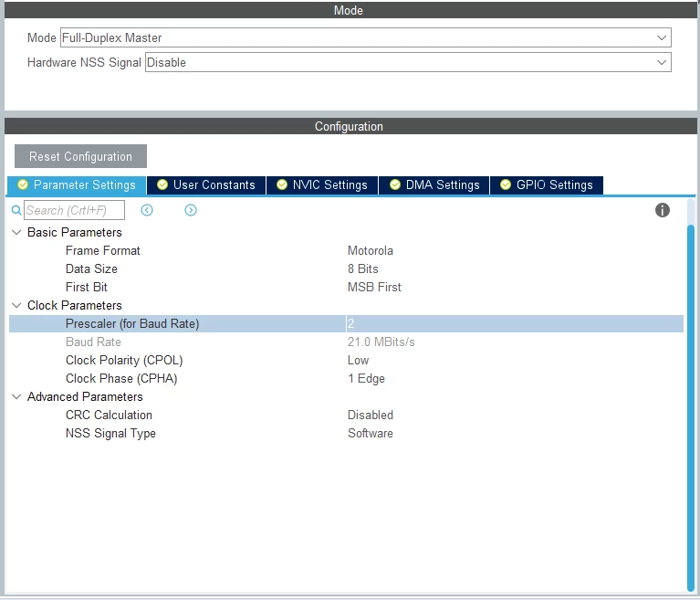
Task: Click the Reset Configuration button
Action: (x=81, y=156)
